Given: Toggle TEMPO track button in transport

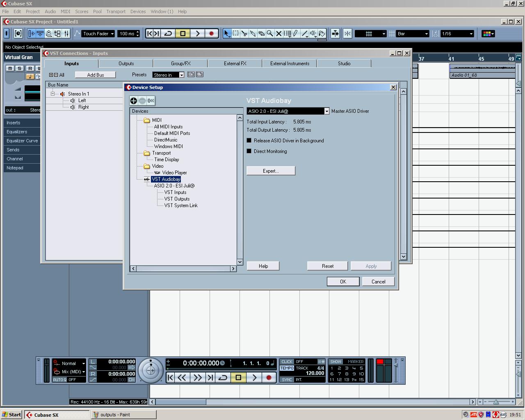Looking at the screenshot, I should [x=287, y=368].
